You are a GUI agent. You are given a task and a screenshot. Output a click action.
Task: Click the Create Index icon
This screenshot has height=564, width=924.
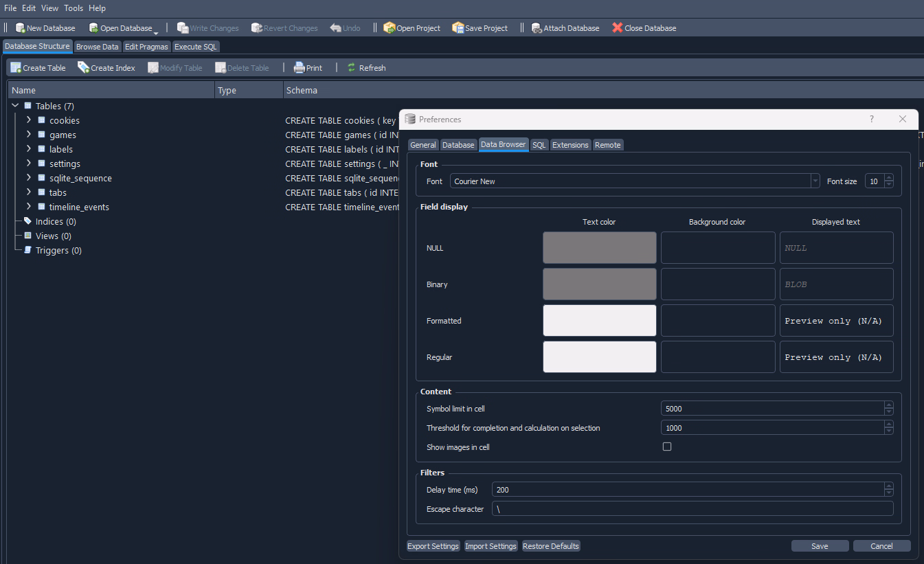(83, 67)
